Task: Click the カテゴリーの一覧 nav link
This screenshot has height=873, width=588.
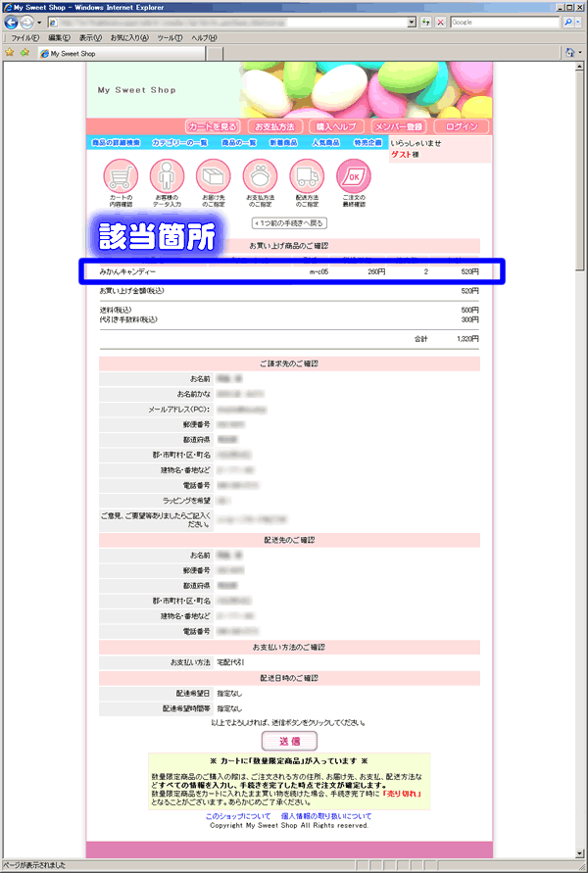Action: pos(180,142)
